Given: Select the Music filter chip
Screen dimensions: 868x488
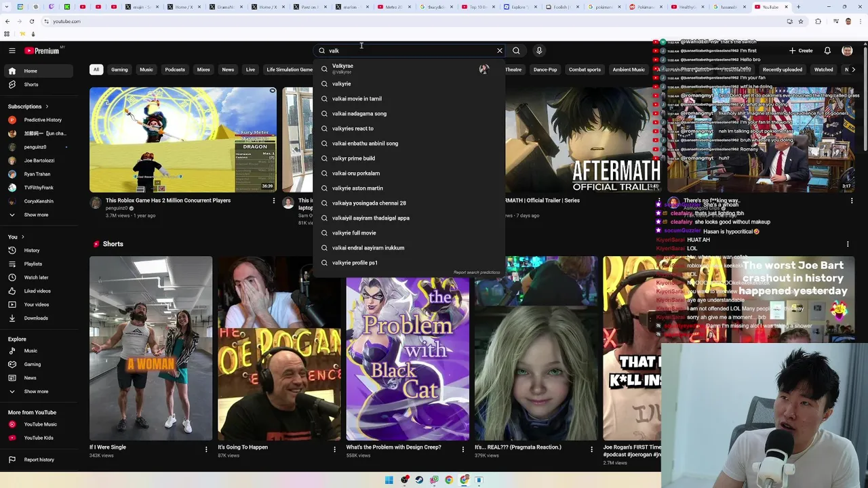Looking at the screenshot, I should pyautogui.click(x=146, y=69).
